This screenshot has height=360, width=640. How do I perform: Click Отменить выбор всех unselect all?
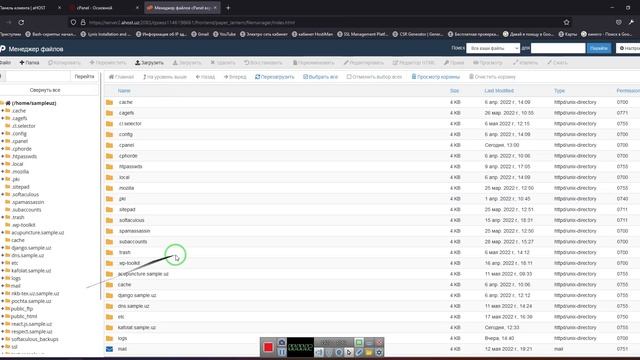point(374,77)
